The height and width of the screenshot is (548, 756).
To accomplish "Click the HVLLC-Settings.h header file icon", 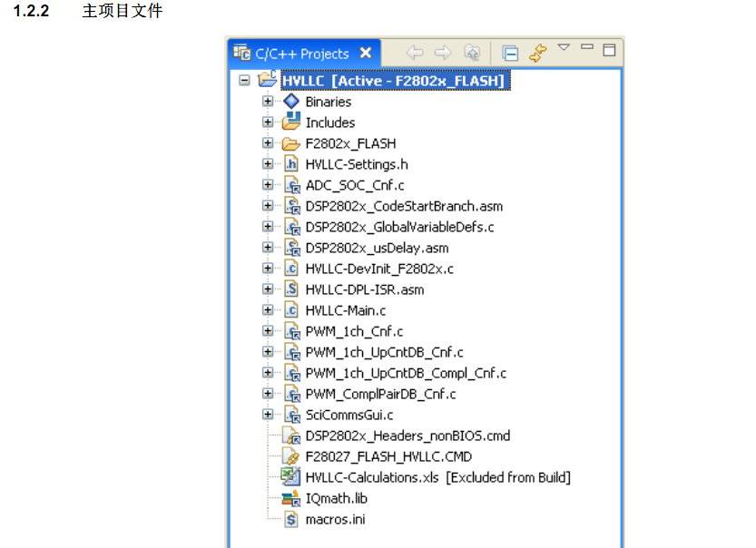I will (x=291, y=164).
